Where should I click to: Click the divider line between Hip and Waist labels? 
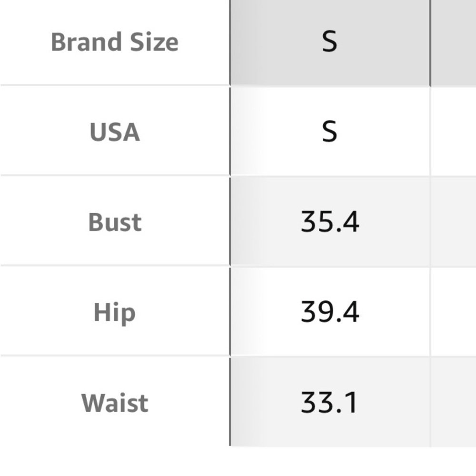point(114,355)
